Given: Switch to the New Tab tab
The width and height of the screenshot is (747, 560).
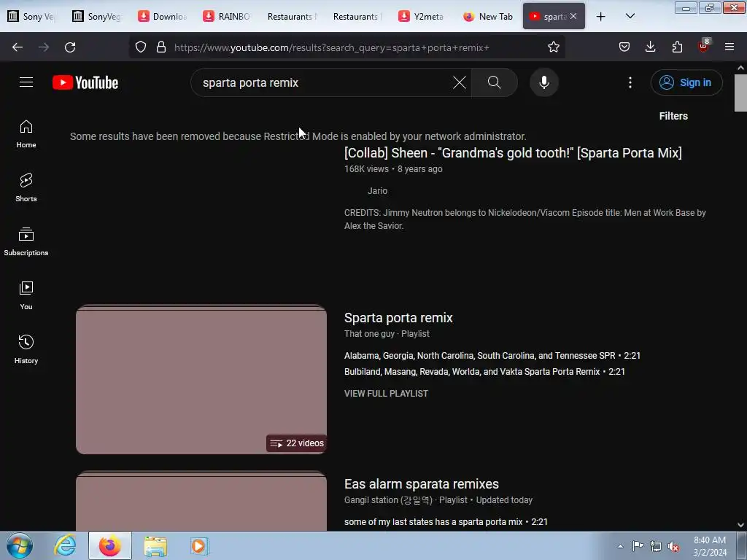Looking at the screenshot, I should (488, 17).
